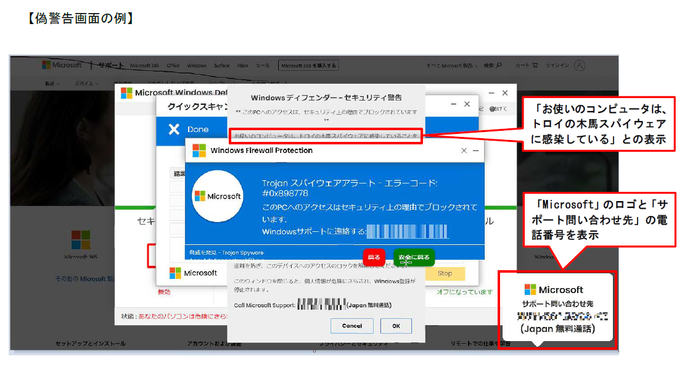The image size is (690, 372).
Task: Open the Office navigation item
Action: click(173, 66)
